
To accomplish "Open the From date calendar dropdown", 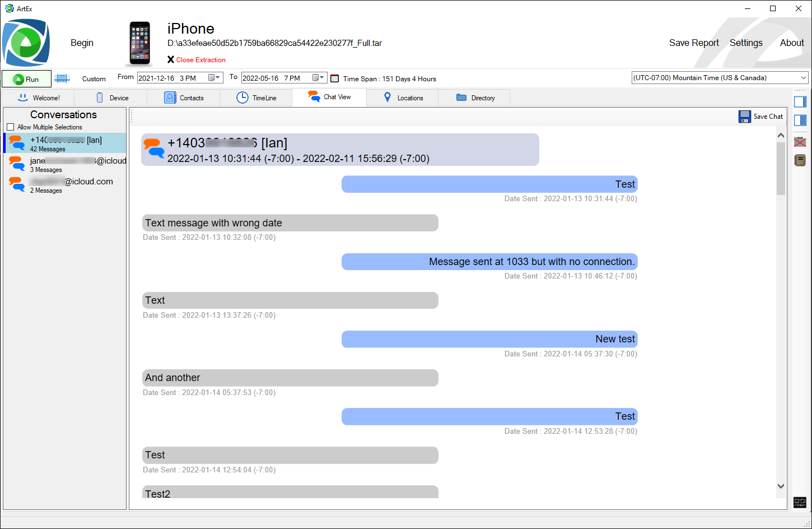I will [214, 78].
